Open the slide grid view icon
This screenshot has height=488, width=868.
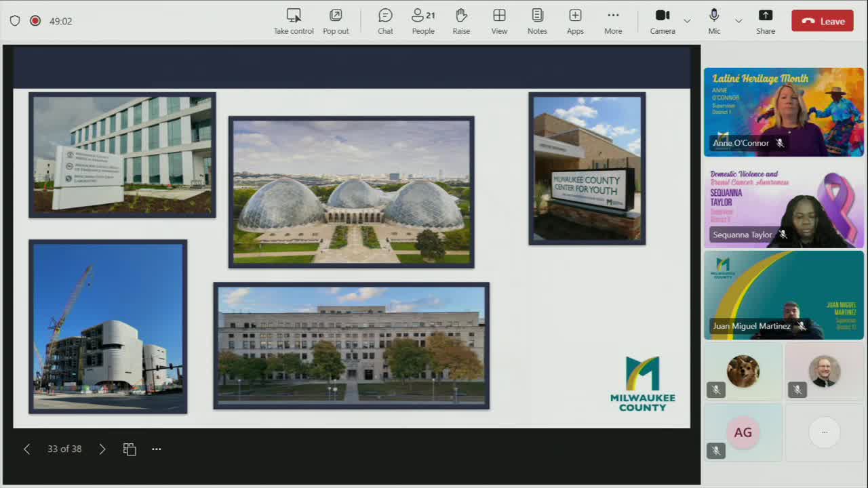point(130,449)
